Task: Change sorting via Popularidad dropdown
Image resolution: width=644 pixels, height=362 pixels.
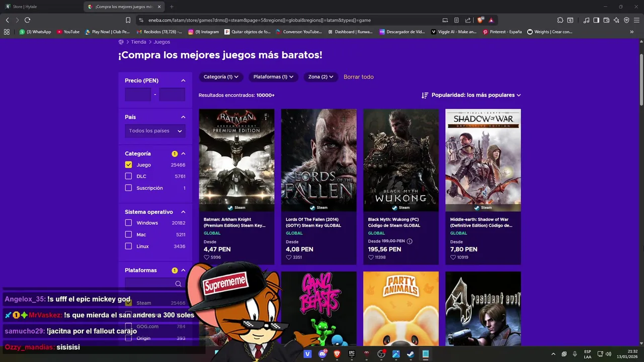Action: pos(476,95)
